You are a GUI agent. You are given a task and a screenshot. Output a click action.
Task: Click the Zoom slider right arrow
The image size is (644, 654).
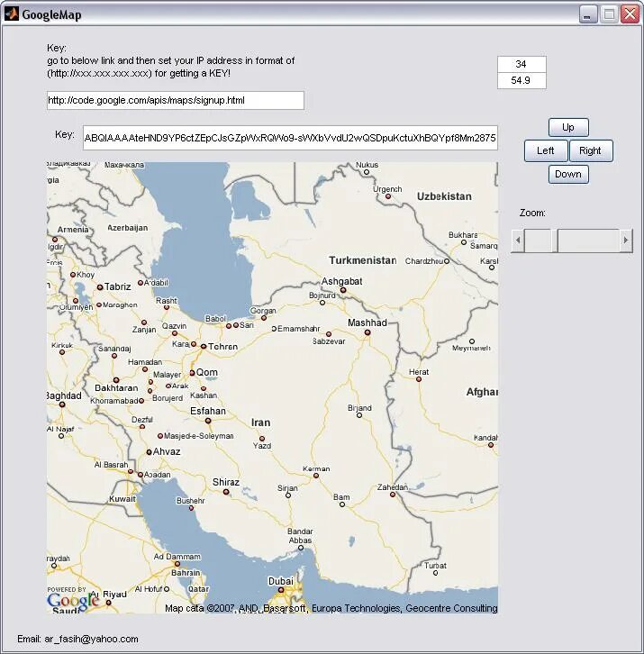pos(626,241)
